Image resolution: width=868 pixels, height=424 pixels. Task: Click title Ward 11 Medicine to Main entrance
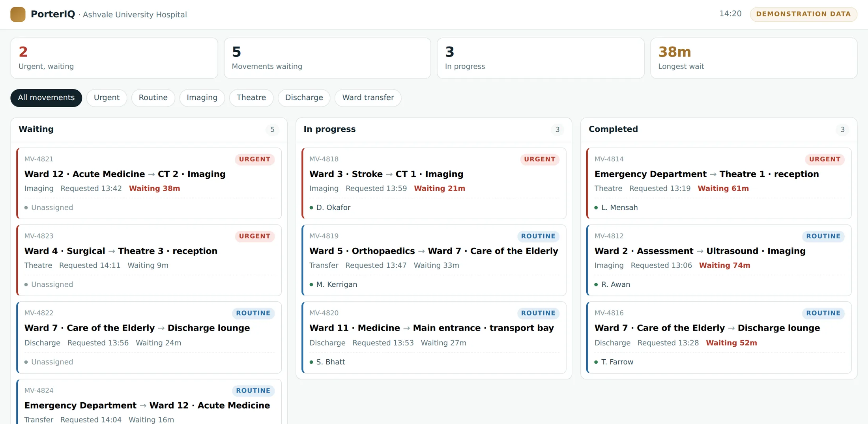432,328
